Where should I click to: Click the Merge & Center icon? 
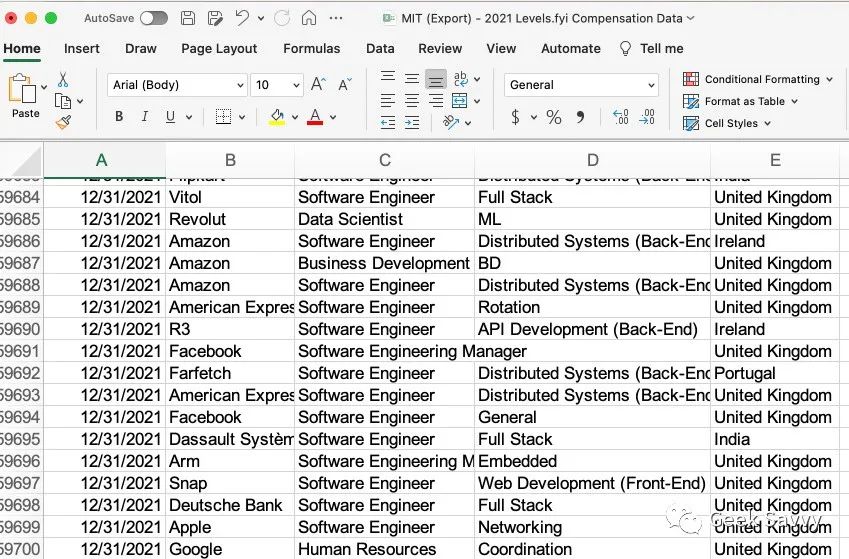(460, 101)
